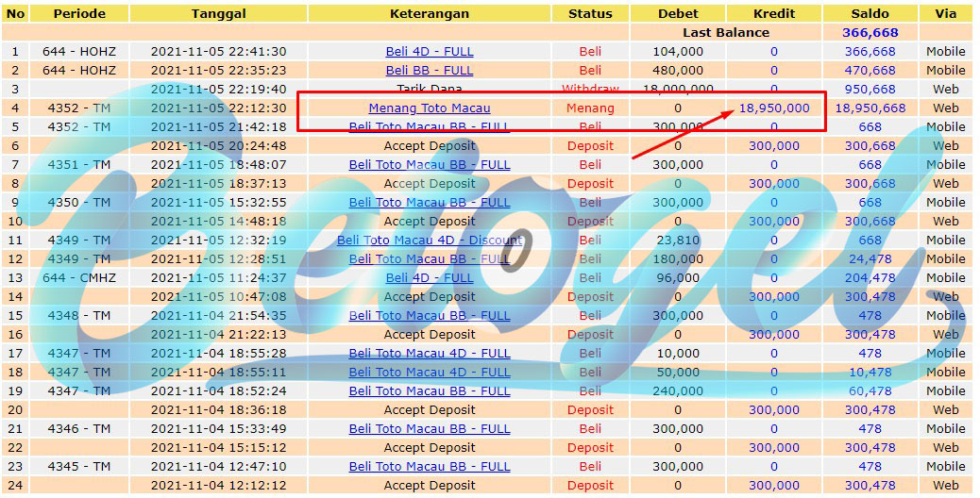Open Beli Toto Macau 4D - Discount link
Viewport: 980px width, 498px height.
tap(430, 241)
